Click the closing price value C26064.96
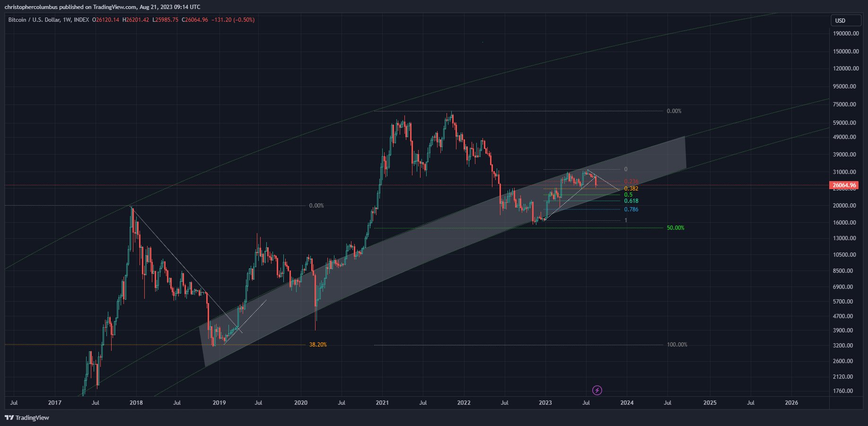 [195, 20]
